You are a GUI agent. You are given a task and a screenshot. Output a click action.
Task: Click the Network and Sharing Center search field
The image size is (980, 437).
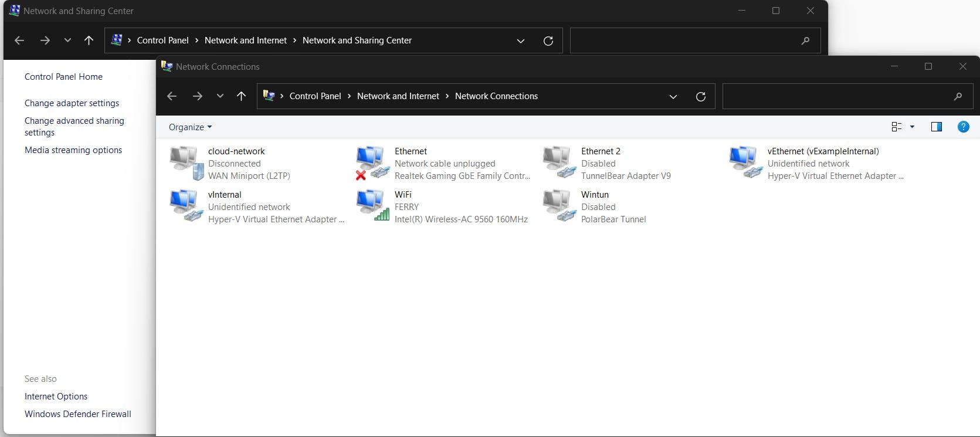click(x=695, y=40)
